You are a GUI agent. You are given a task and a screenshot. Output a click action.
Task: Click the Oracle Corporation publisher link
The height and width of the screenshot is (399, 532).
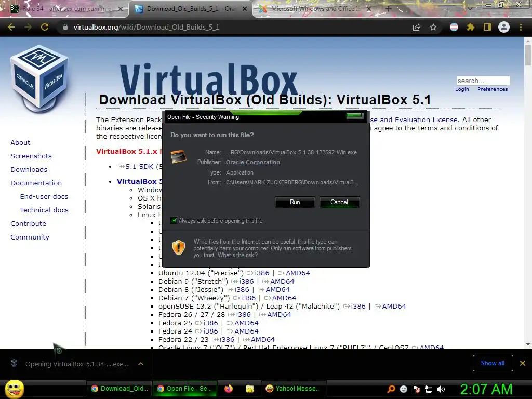point(253,162)
